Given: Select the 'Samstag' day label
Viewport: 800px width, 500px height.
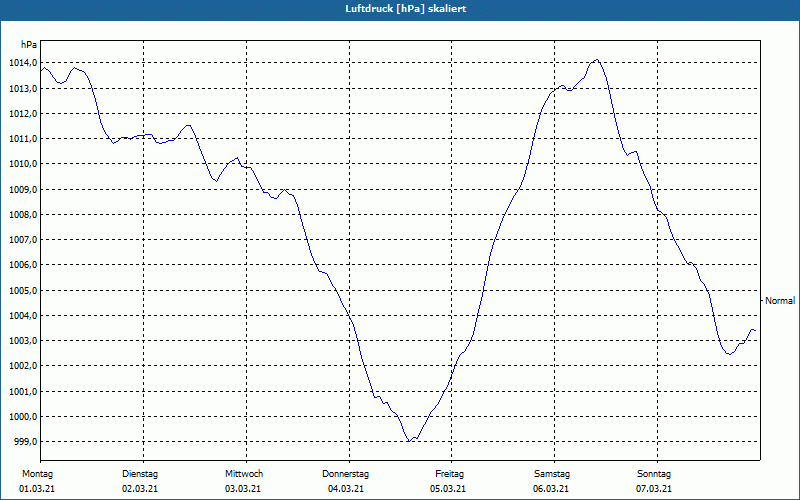Looking at the screenshot, I should tap(552, 474).
